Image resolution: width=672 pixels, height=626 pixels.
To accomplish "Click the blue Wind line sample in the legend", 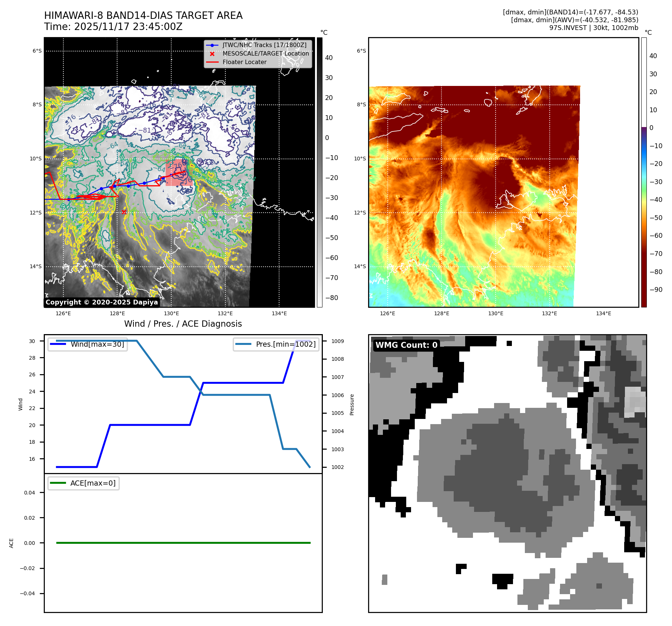I will coord(58,344).
